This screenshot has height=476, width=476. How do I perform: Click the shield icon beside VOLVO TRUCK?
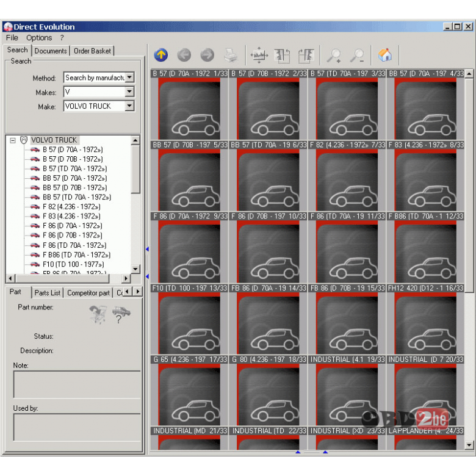24,140
